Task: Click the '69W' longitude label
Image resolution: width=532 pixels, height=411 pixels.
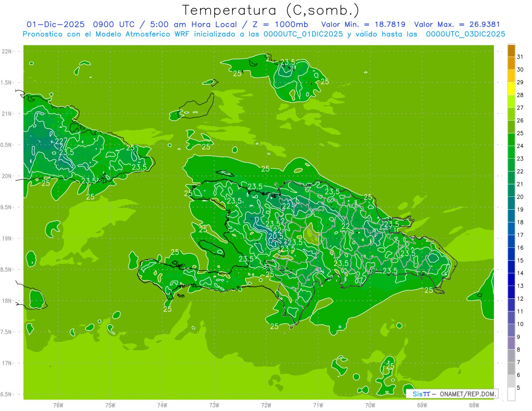Action: pos(422,405)
